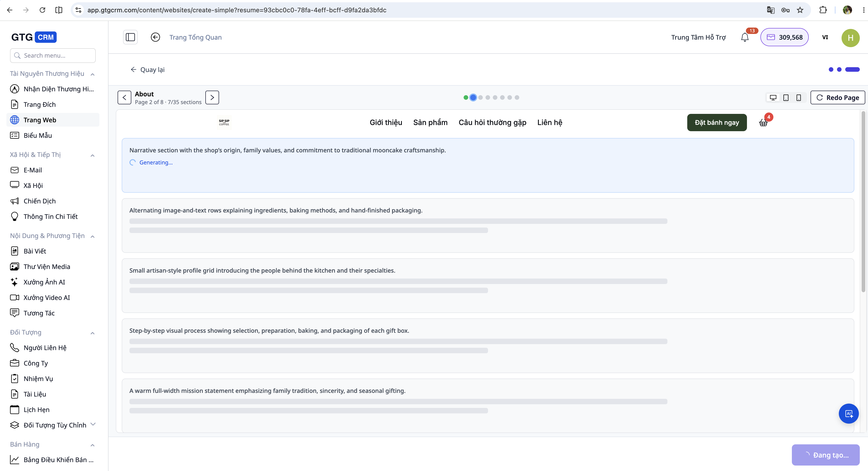Image resolution: width=868 pixels, height=471 pixels.
Task: Open E-Mail menu item
Action: (53, 170)
